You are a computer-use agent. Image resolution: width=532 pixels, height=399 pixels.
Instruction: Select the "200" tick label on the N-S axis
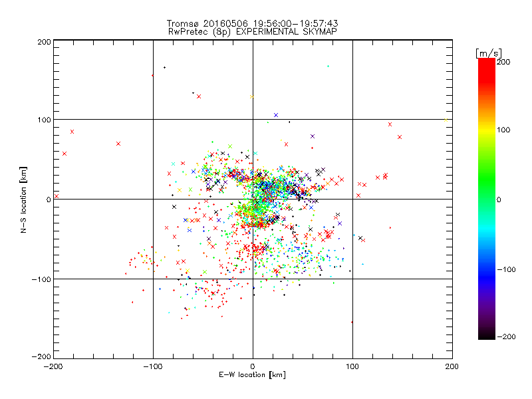click(44, 42)
